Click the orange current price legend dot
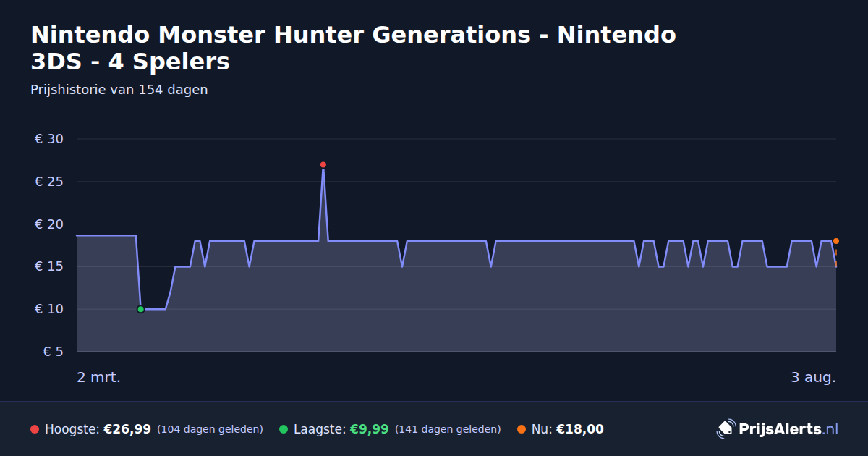868x456 pixels. 522,429
